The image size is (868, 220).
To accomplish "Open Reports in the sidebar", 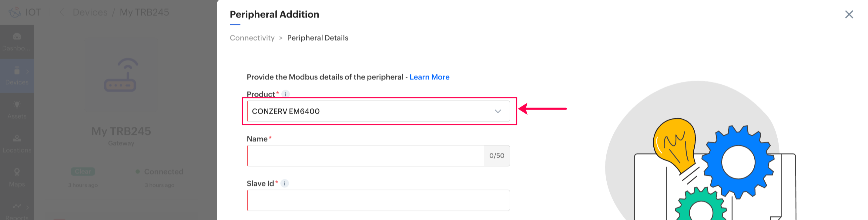I will pos(16,207).
